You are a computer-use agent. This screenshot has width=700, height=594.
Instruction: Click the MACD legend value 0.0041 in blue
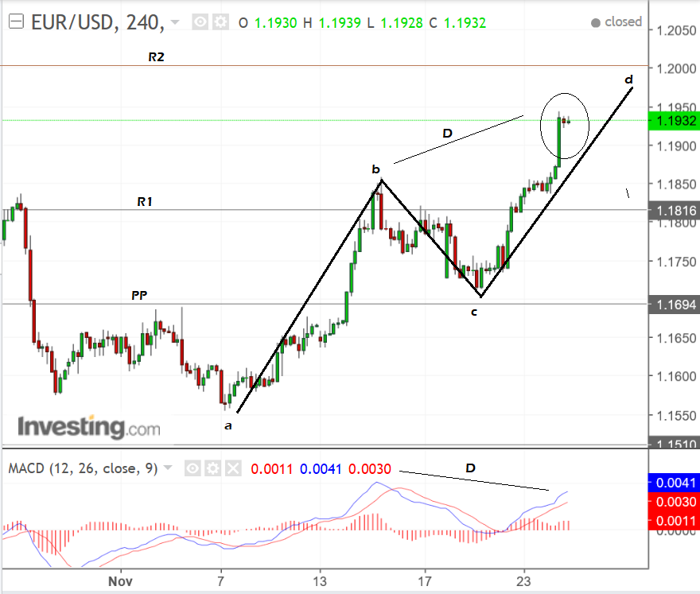click(321, 469)
